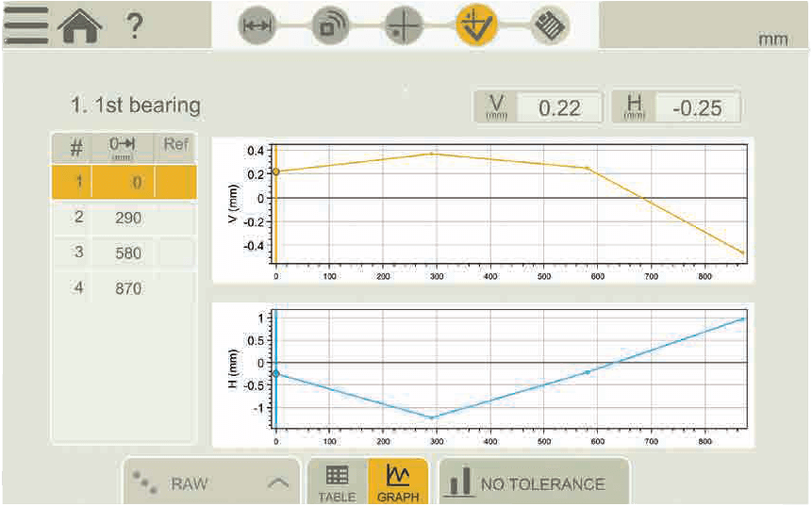Change the mm unit setting
Viewport: 812px width, 506px height.
click(772, 40)
